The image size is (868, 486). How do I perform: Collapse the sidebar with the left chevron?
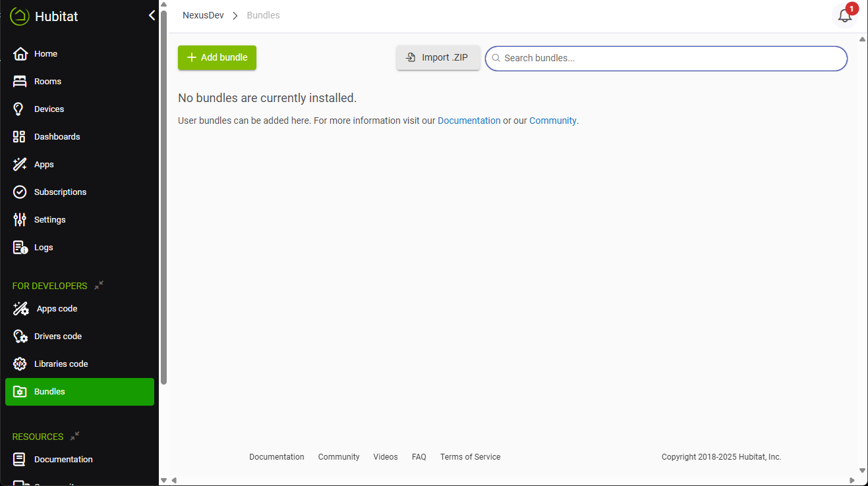point(152,15)
